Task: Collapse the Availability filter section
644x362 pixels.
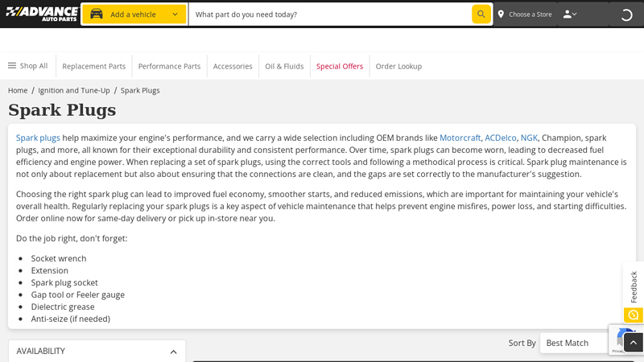Action: (x=173, y=352)
